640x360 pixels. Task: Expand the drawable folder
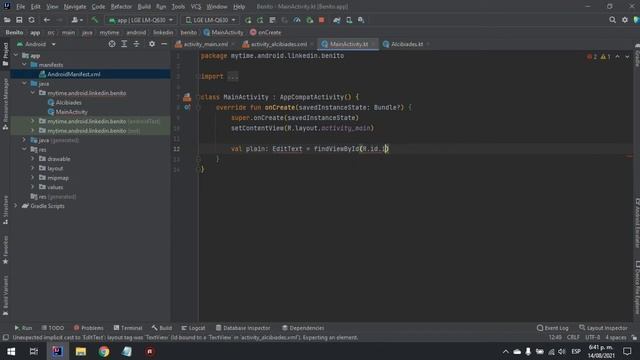(33, 159)
